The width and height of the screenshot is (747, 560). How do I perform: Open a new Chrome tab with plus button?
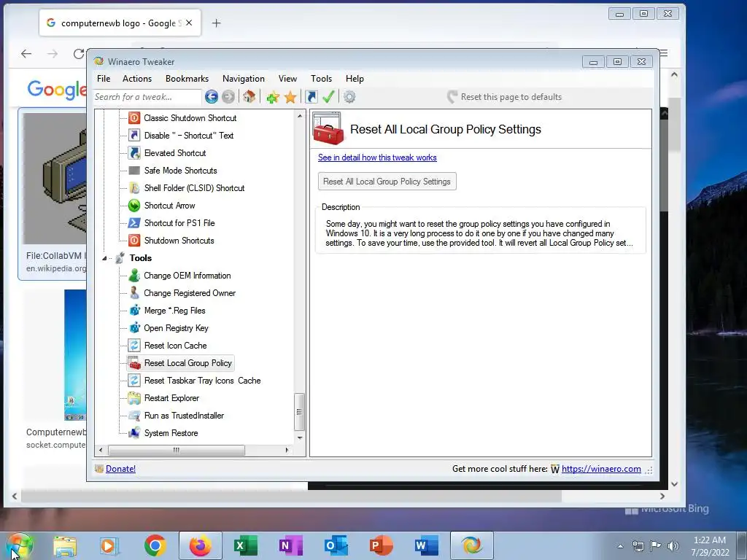tap(216, 23)
